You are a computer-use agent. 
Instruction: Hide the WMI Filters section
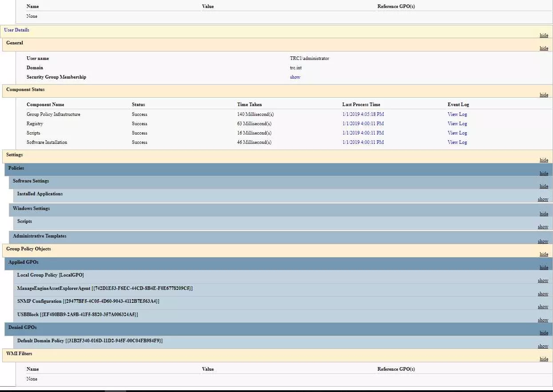point(544,359)
